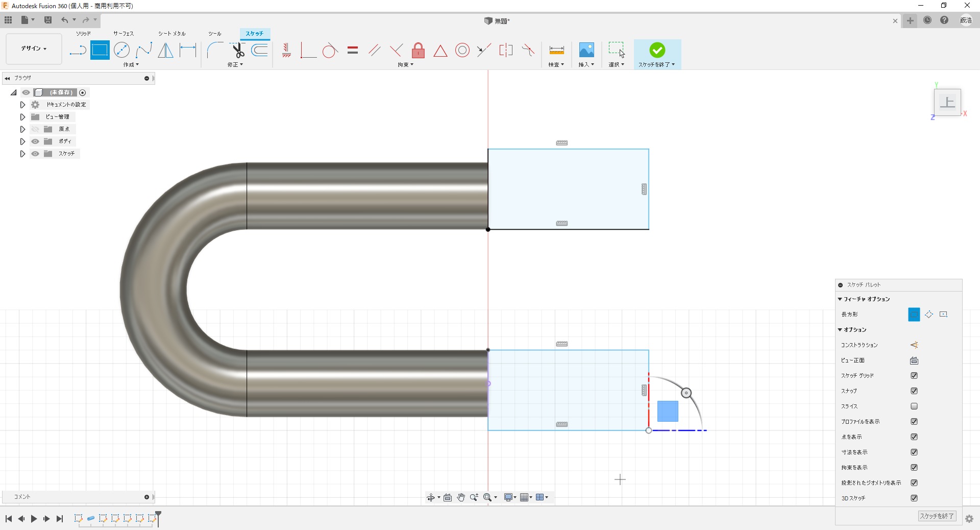The height and width of the screenshot is (530, 980).
Task: Select the Center Diameter Circle tool
Action: (x=121, y=50)
